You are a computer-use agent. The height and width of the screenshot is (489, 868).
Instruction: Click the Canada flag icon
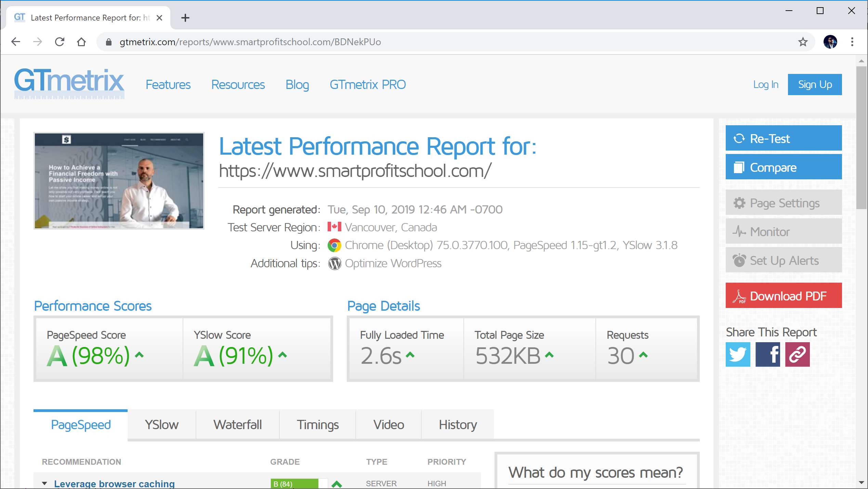(x=334, y=227)
